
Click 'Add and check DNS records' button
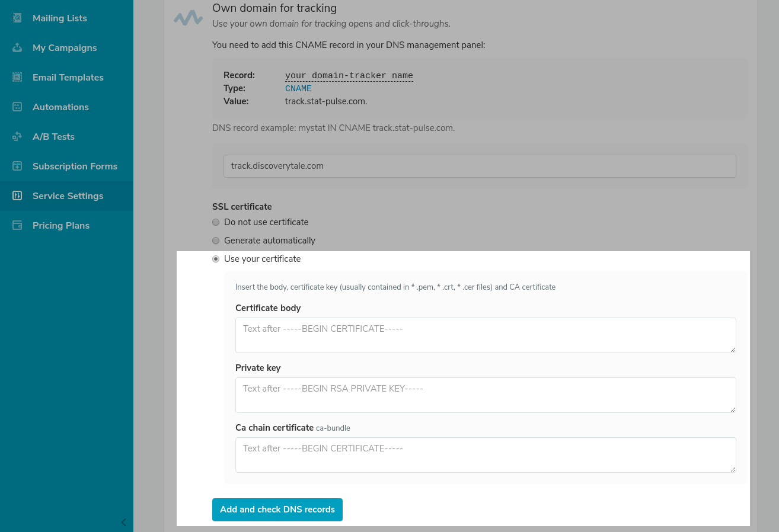click(277, 509)
